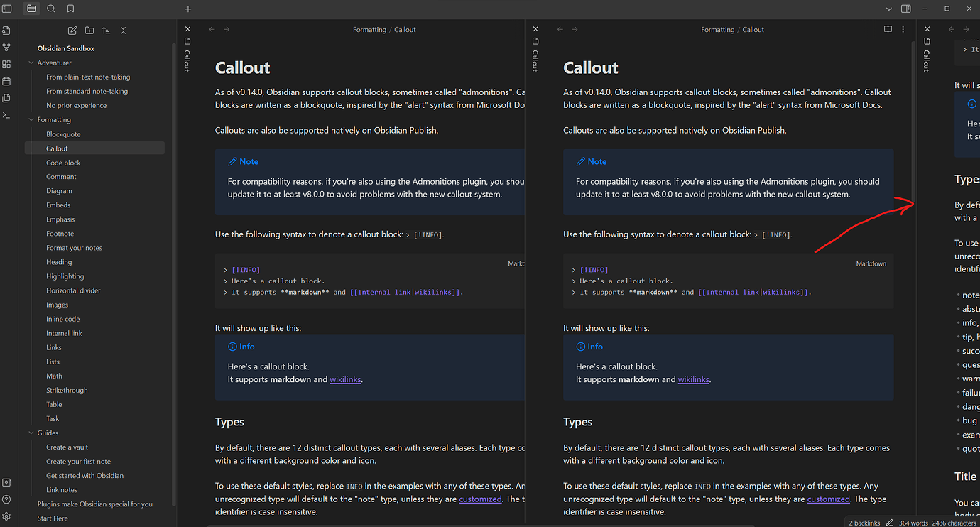Toggle reading view with the book icon
Viewport: 980px width, 527px height.
[888, 29]
